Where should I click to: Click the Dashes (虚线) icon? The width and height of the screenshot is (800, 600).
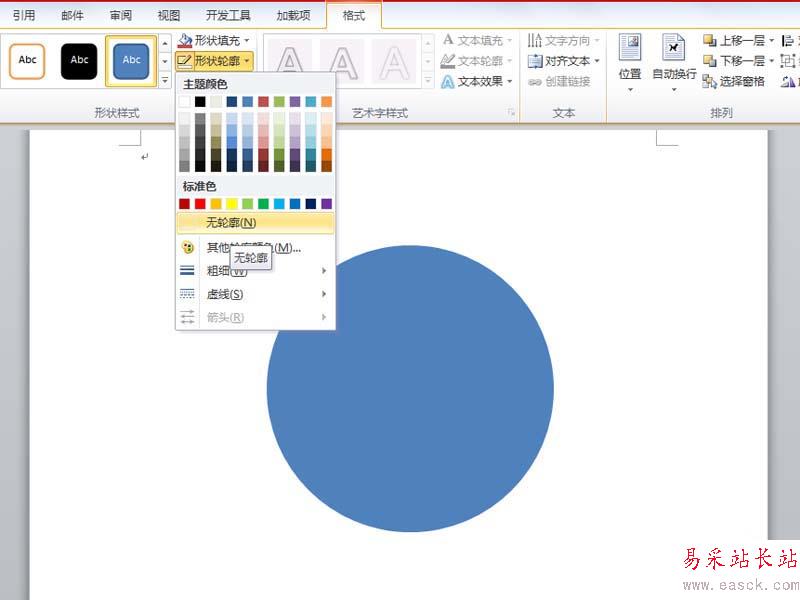click(x=187, y=294)
